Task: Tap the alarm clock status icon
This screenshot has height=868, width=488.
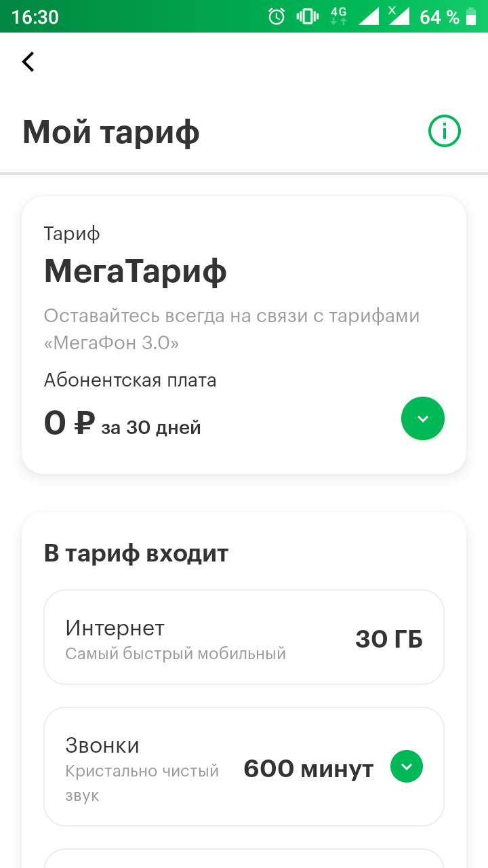Action: pyautogui.click(x=277, y=16)
